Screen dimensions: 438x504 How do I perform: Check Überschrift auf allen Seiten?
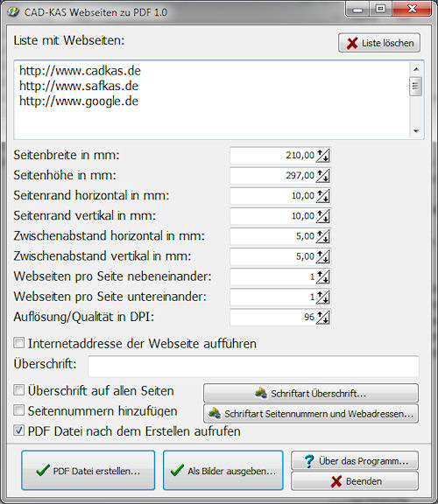click(x=18, y=390)
